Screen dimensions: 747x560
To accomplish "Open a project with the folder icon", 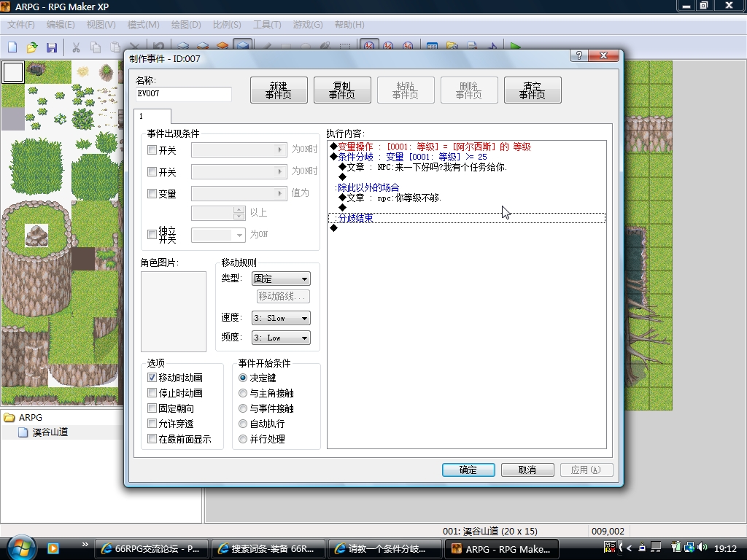I will pos(32,47).
